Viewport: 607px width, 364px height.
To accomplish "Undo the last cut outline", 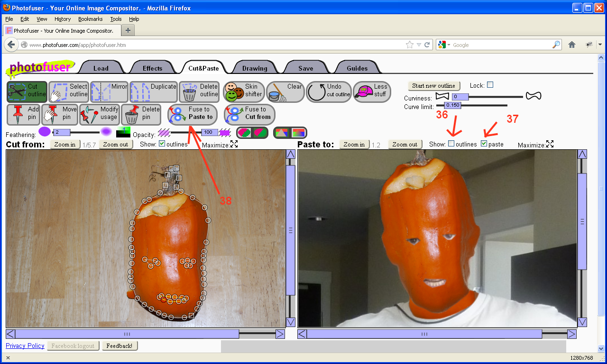I will tap(329, 92).
